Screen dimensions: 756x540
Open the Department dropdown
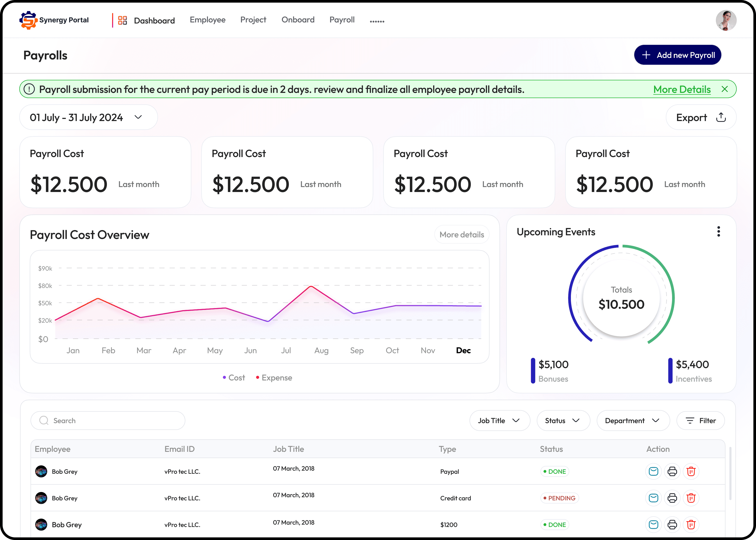click(633, 421)
